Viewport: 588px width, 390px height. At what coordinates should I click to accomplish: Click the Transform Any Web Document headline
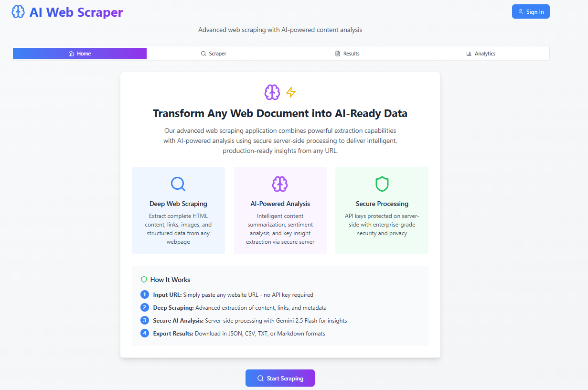pos(280,113)
